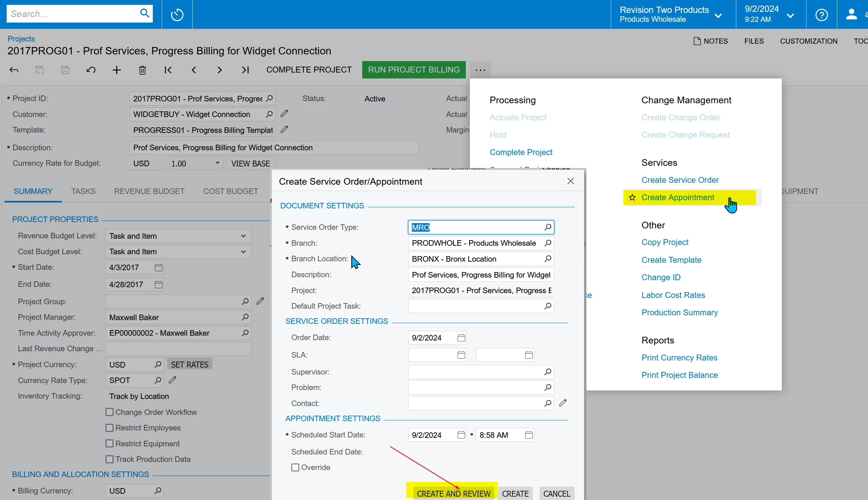868x500 pixels.
Task: Open the Order Date calendar picker
Action: coord(461,338)
